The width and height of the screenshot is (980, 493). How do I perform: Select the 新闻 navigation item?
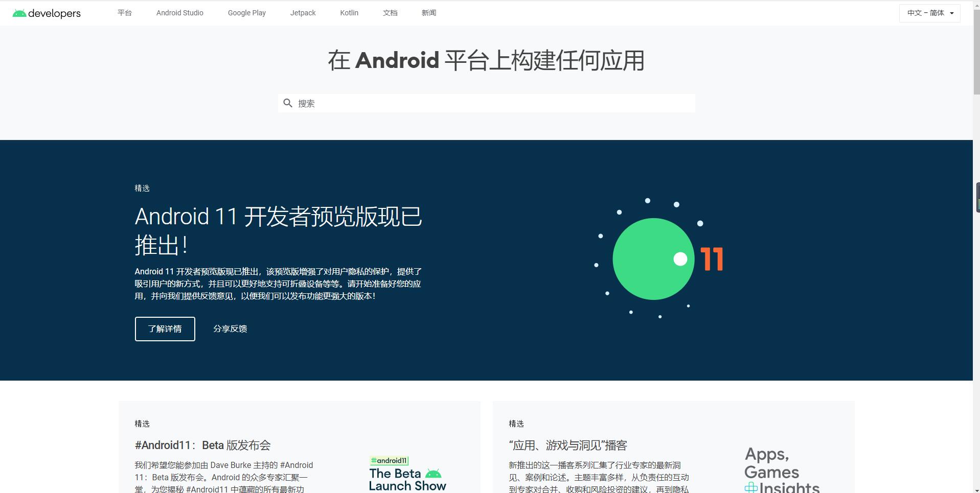point(428,13)
